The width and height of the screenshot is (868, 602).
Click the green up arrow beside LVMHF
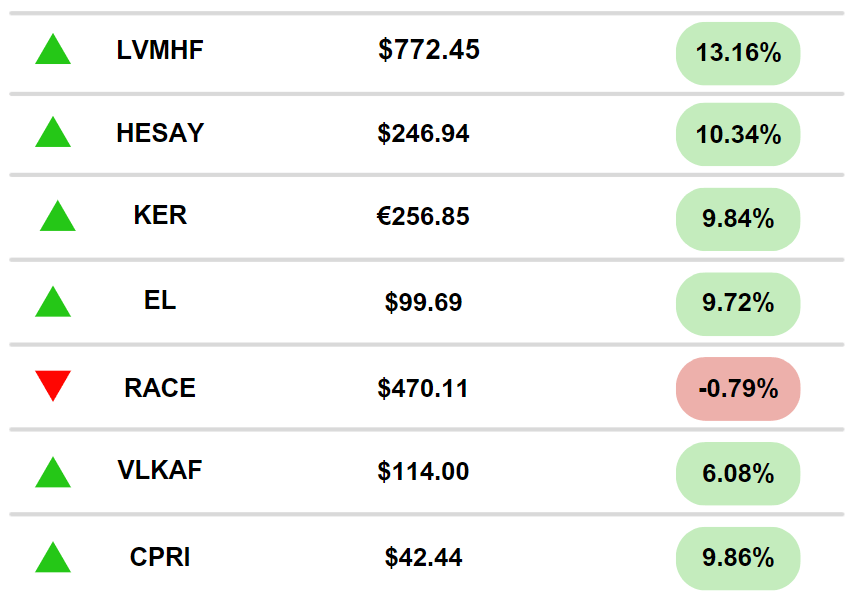tap(53, 49)
